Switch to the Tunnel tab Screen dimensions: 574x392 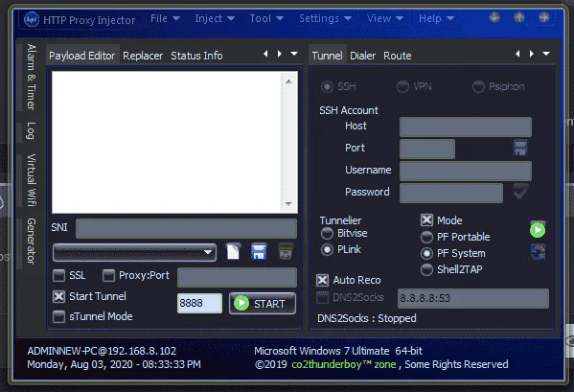(x=328, y=56)
